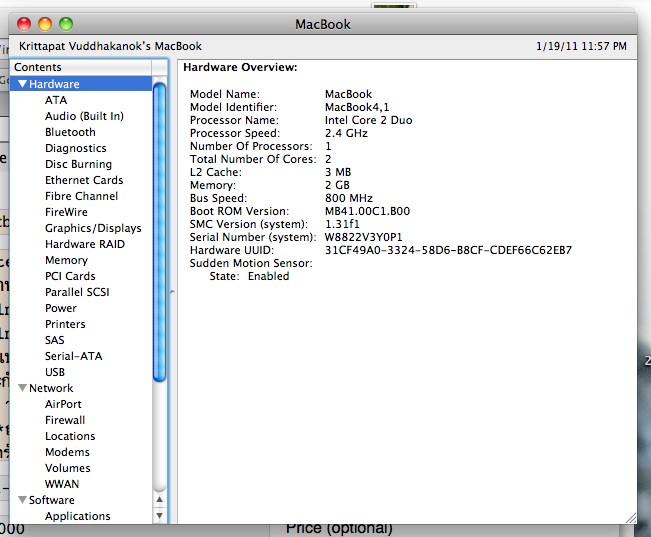This screenshot has width=651, height=537.
Task: Click the Hardware Overview heading
Action: click(x=240, y=67)
